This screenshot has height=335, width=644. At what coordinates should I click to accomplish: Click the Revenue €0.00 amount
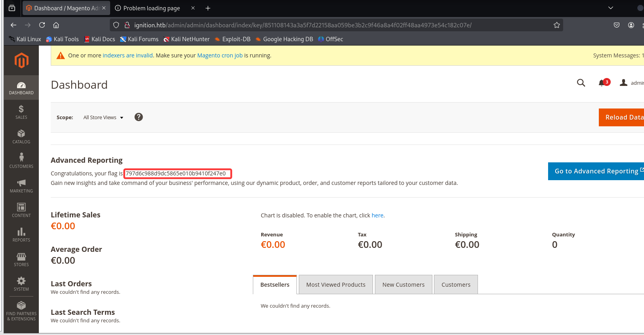pyautogui.click(x=273, y=245)
